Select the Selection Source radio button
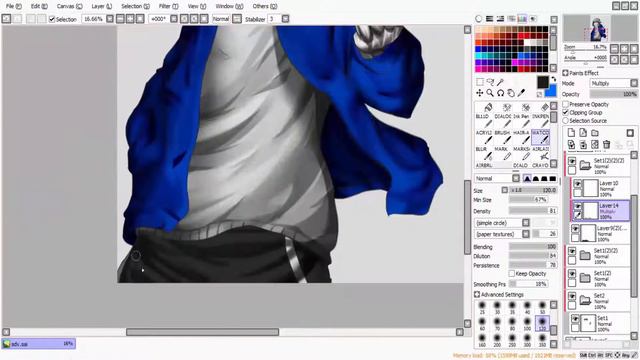640x360 pixels. coord(566,121)
